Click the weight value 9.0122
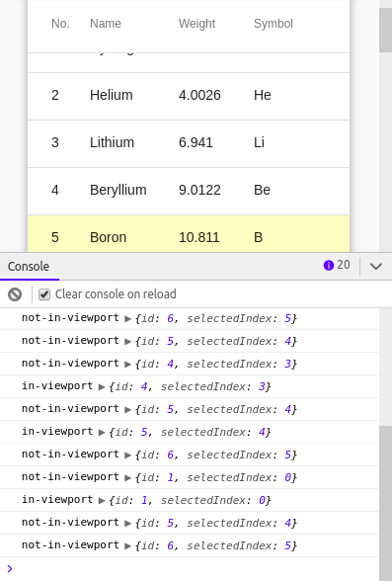 199,190
